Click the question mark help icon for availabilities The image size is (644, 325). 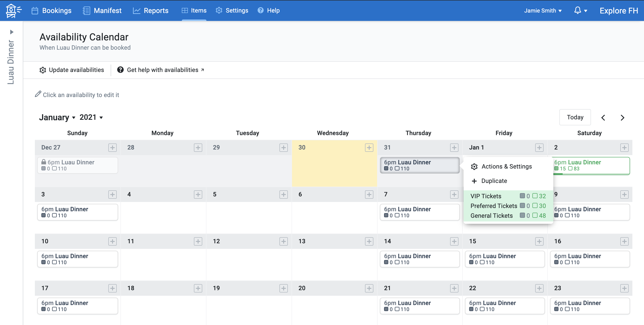coord(120,70)
